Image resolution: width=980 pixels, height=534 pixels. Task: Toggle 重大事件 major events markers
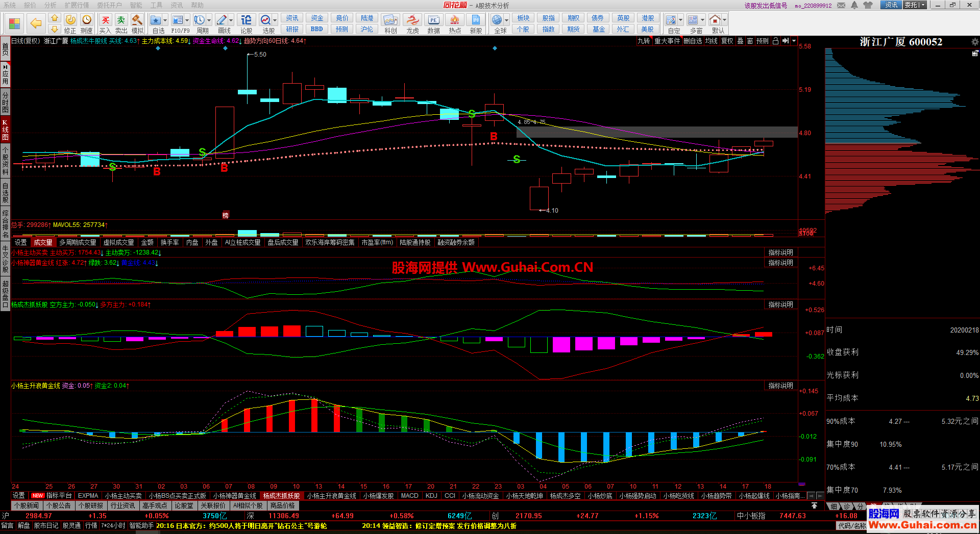click(667, 41)
